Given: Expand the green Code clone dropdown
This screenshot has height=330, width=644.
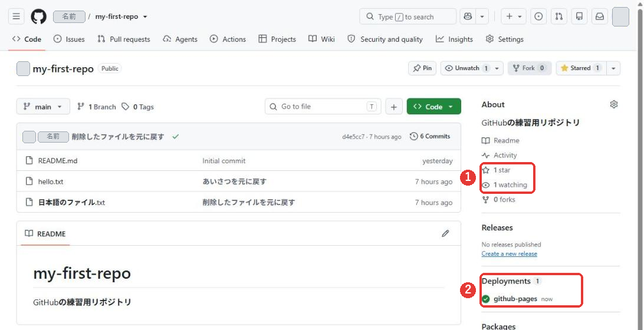Looking at the screenshot, I should 433,107.
